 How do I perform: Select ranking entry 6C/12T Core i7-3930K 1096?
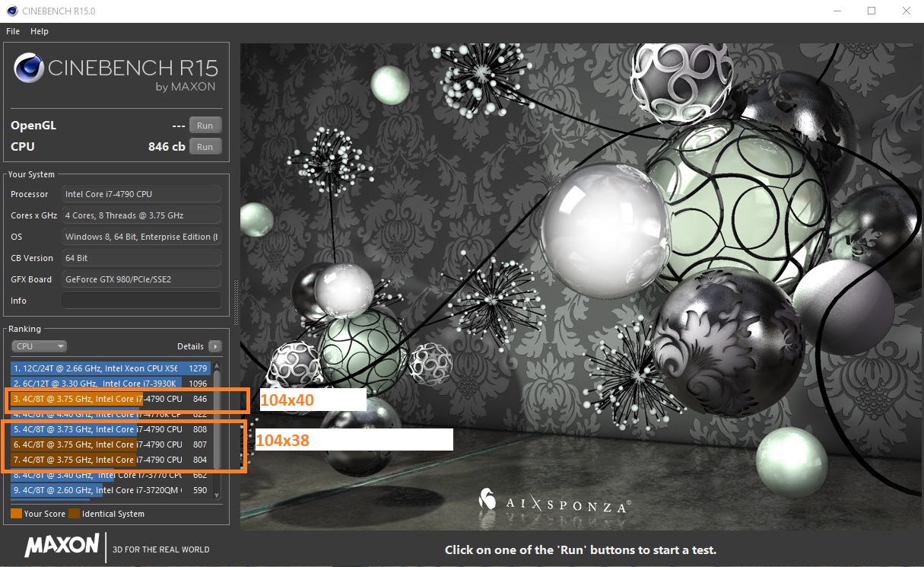coord(111,384)
